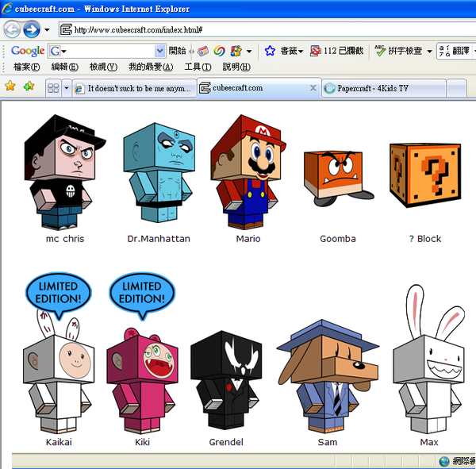The width and height of the screenshot is (476, 469).
Task: Click the Max papercraft figure
Action: (x=428, y=359)
